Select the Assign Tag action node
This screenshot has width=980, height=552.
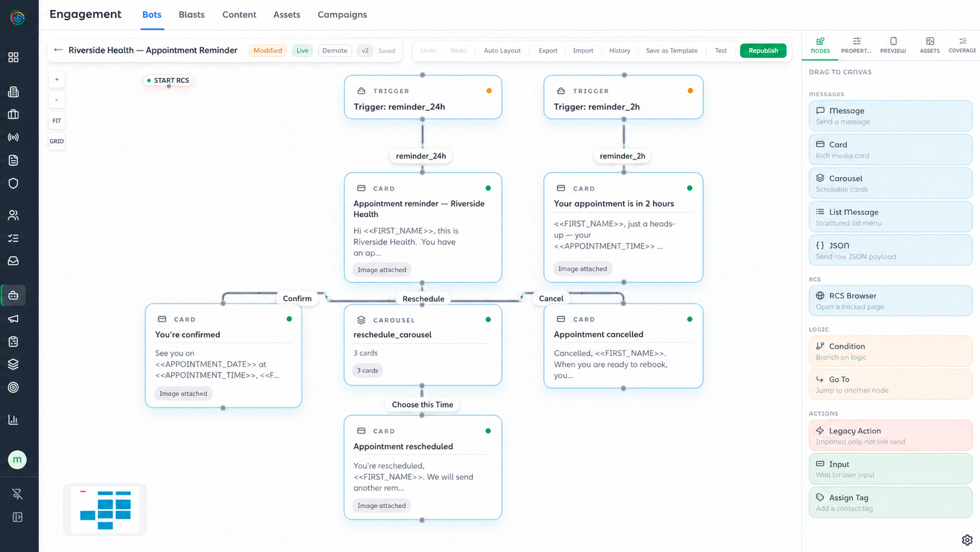[890, 503]
